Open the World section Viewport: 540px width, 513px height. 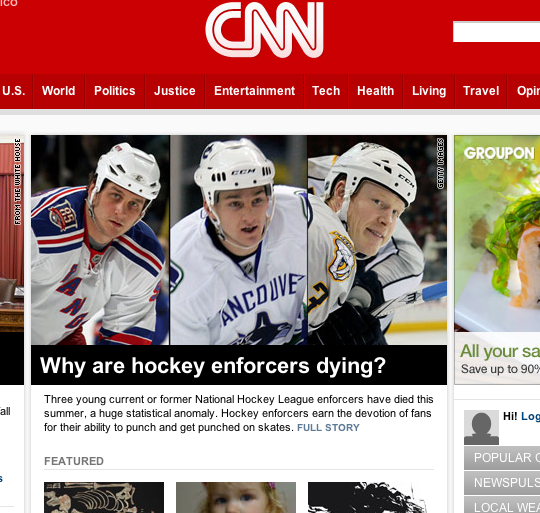(59, 91)
